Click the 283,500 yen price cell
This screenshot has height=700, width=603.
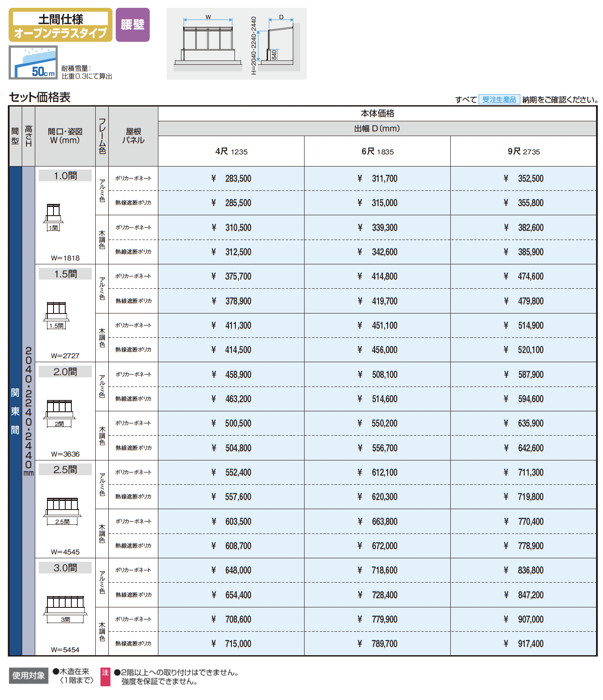pos(231,179)
